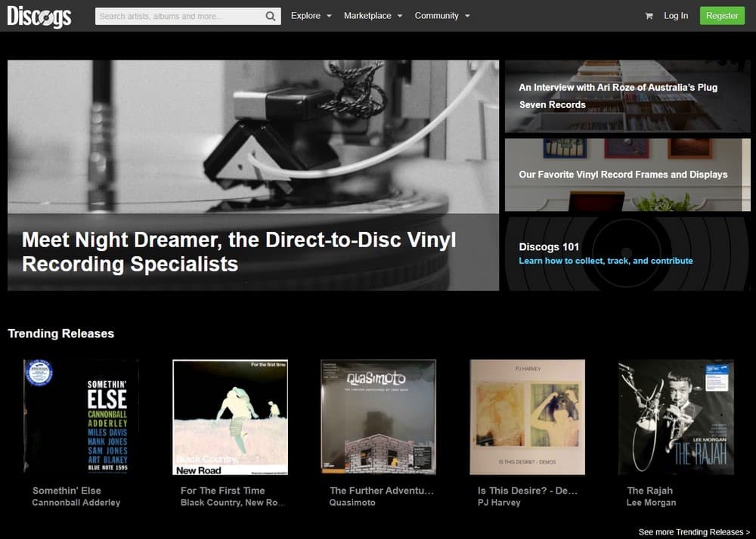The width and height of the screenshot is (756, 539).
Task: Expand the Marketplace dropdown arrow
Action: tap(400, 16)
